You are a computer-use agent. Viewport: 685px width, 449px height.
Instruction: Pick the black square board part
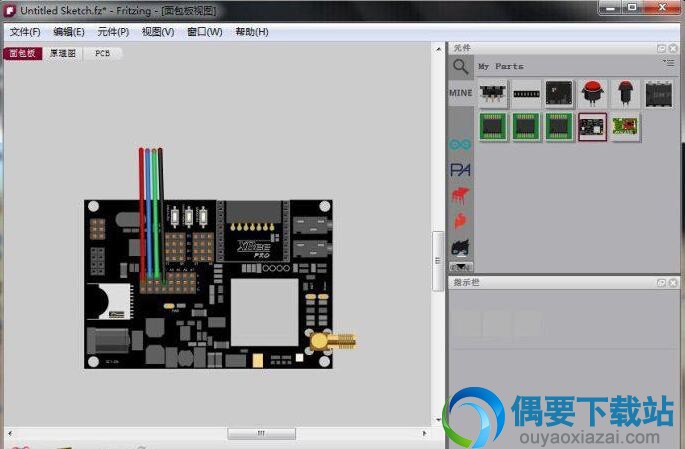pyautogui.click(x=559, y=93)
